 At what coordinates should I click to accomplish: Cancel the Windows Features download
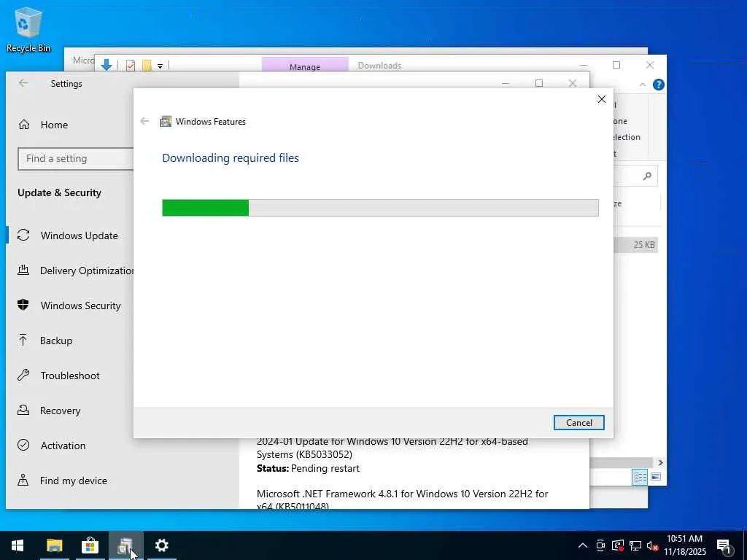578,422
